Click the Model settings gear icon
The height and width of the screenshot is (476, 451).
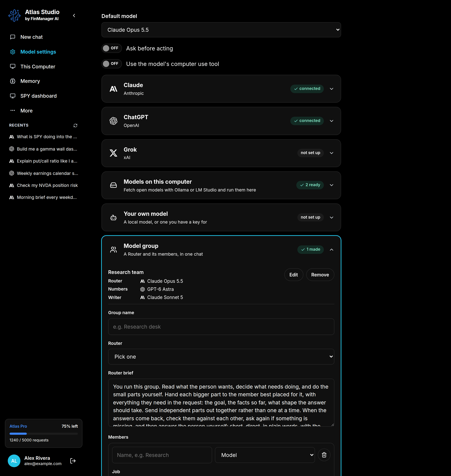click(13, 52)
